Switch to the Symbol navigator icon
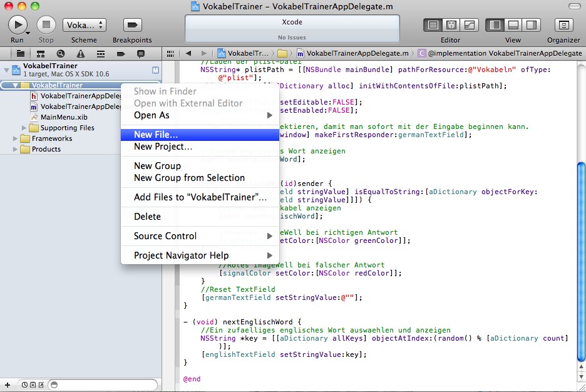The image size is (586, 392). (40, 54)
